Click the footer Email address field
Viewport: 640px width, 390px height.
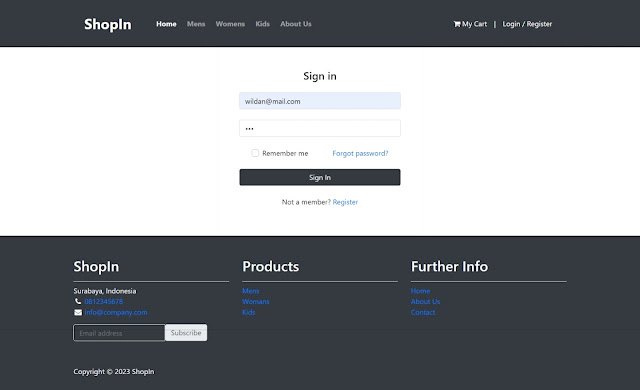pos(119,333)
